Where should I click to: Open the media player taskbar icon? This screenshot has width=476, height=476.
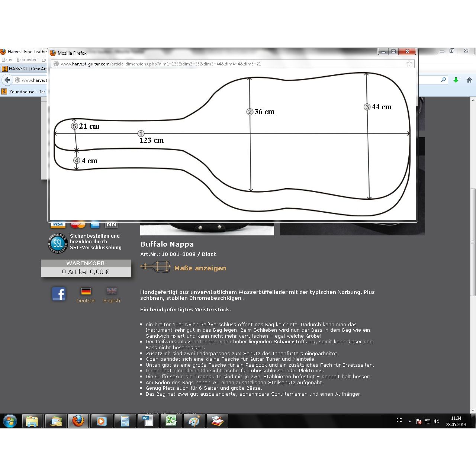point(101,421)
